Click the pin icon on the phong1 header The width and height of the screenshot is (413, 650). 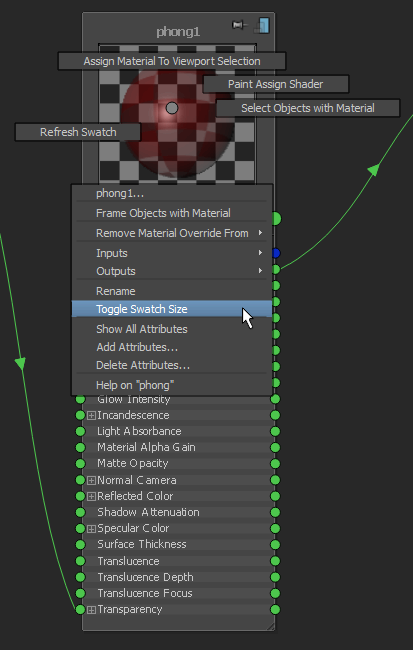tap(238, 26)
